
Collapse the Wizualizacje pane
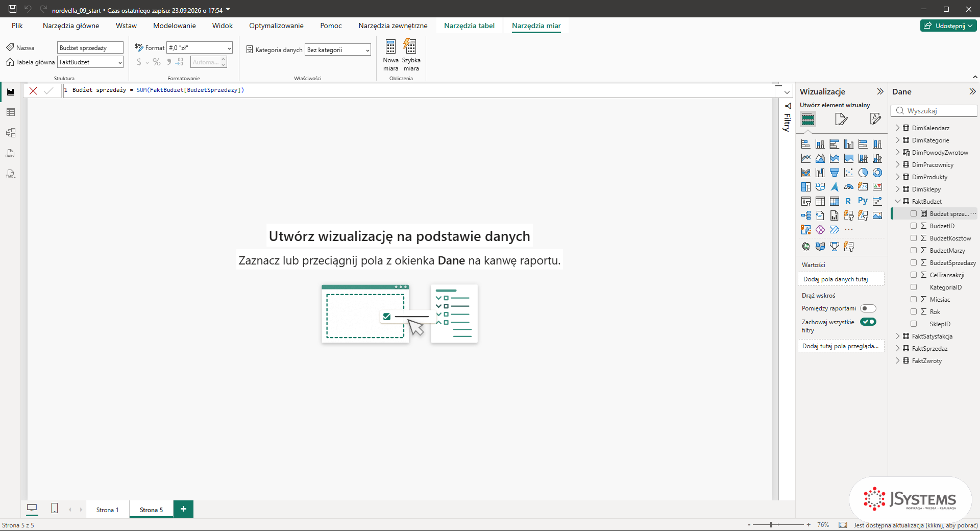(880, 92)
